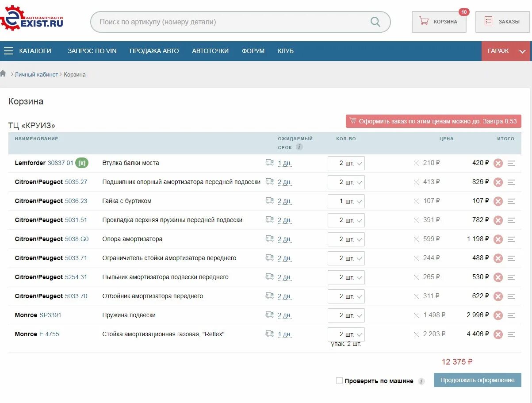This screenshot has width=532, height=403.
Task: Open part number link 5038.G0
Action: tap(77, 239)
